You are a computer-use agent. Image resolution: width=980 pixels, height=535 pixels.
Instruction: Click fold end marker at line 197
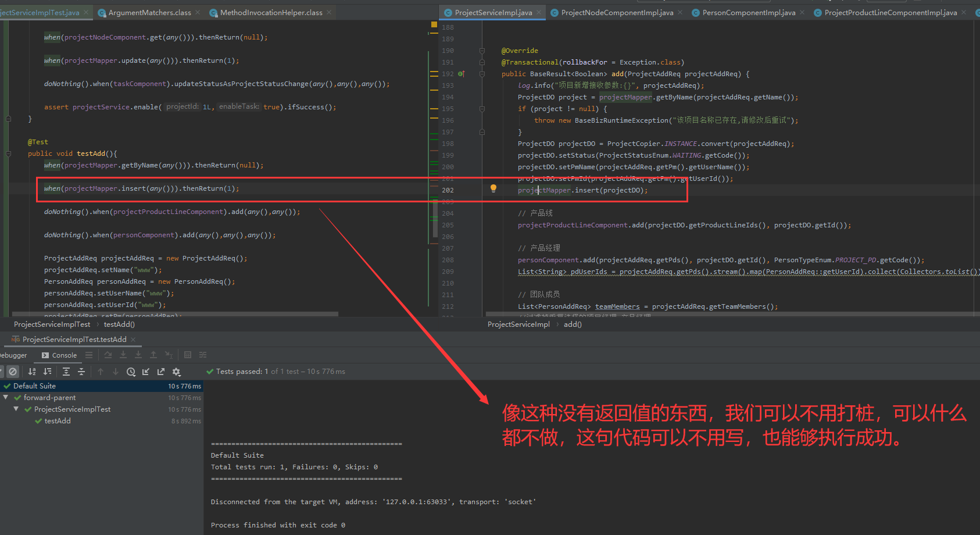(x=482, y=132)
